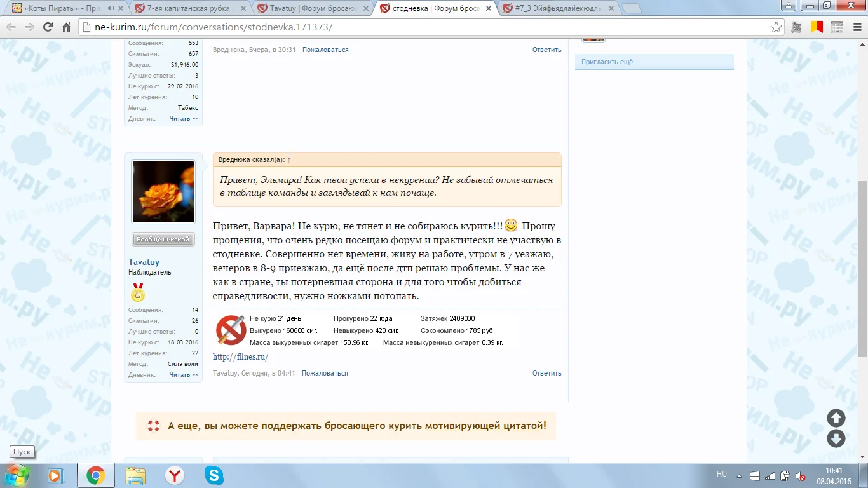Click the «Вообще никакой» status button
This screenshot has height=488, width=868.
click(163, 240)
